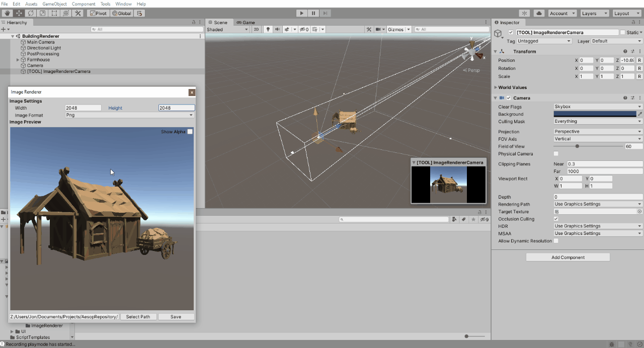Screen dimensions: 644x348
Task: Toggle 2D view mode
Action: [256, 29]
